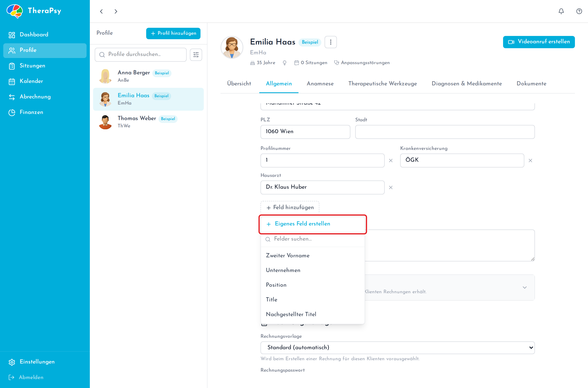
Task: Click Feld hinzufügen button
Action: pos(290,207)
